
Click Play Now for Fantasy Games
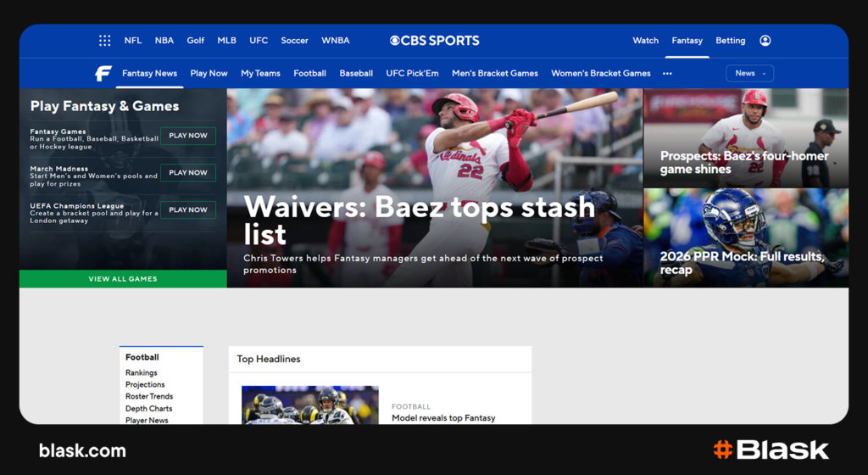[x=188, y=136]
